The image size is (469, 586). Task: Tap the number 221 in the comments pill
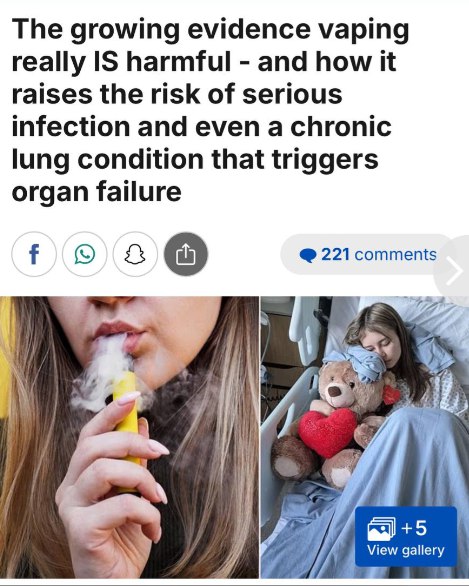pos(335,255)
